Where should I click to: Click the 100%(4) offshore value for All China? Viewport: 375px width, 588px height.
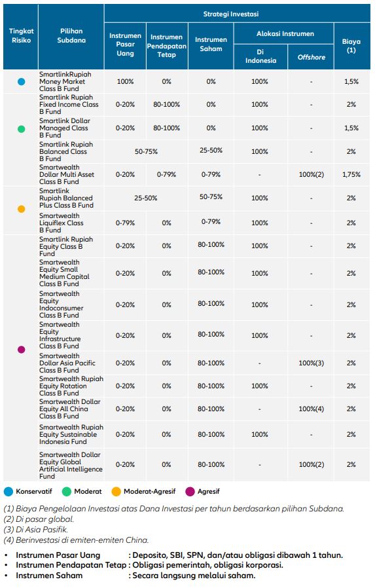click(312, 409)
